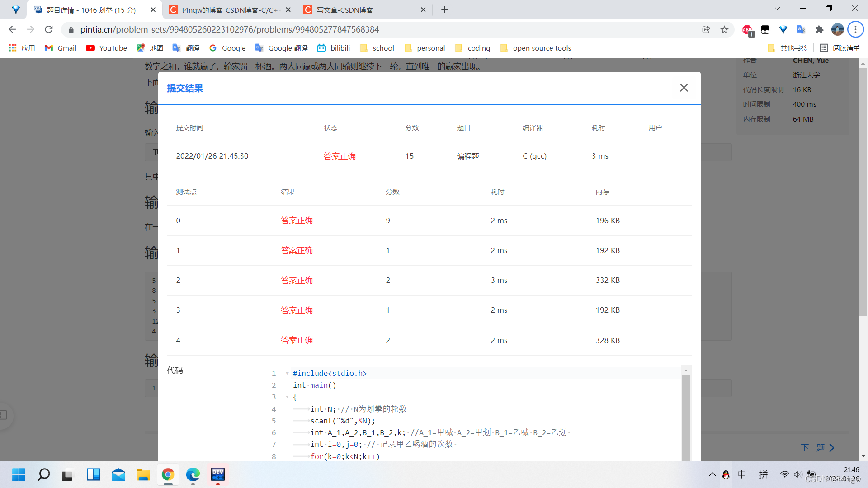Click #include<stdio.h> code line
The height and width of the screenshot is (488, 868).
[x=330, y=373]
